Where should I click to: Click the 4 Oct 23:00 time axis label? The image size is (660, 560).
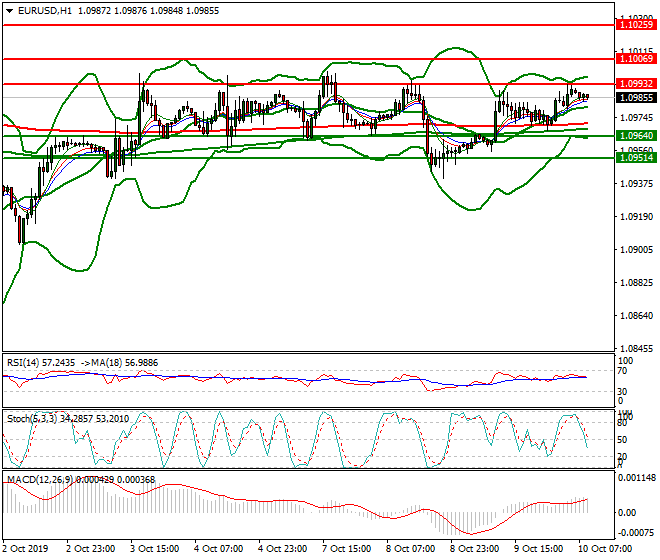point(283,549)
